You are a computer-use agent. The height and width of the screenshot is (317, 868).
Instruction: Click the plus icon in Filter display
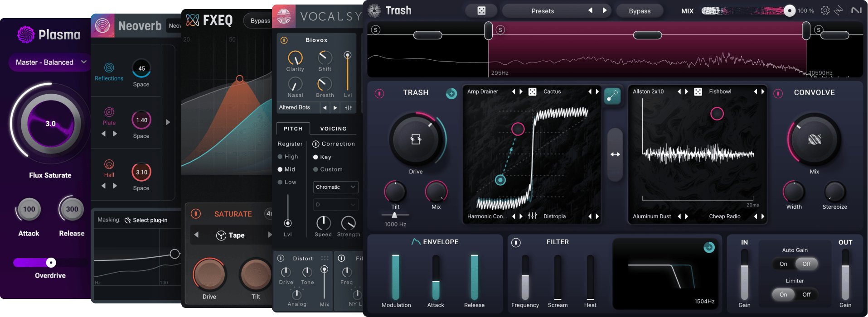point(709,247)
